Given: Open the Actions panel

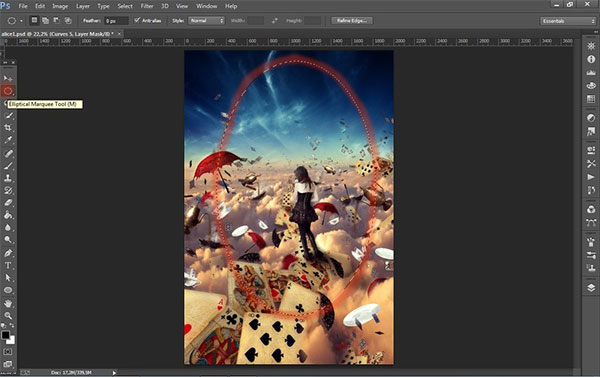Looking at the screenshot, I should pos(591,177).
